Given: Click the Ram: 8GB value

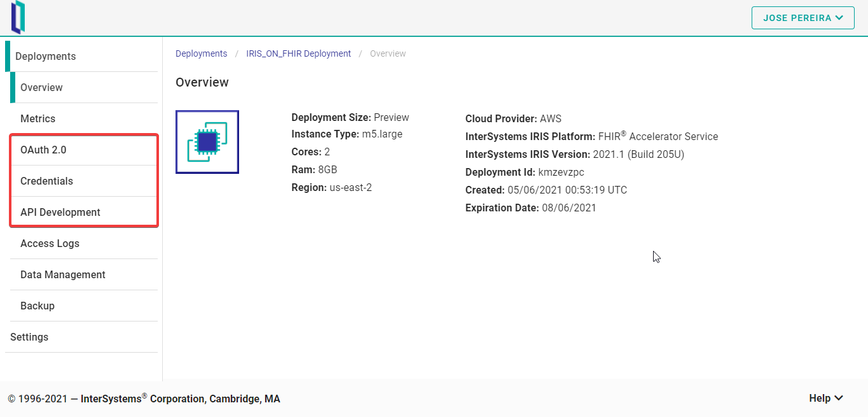Looking at the screenshot, I should click(x=314, y=169).
